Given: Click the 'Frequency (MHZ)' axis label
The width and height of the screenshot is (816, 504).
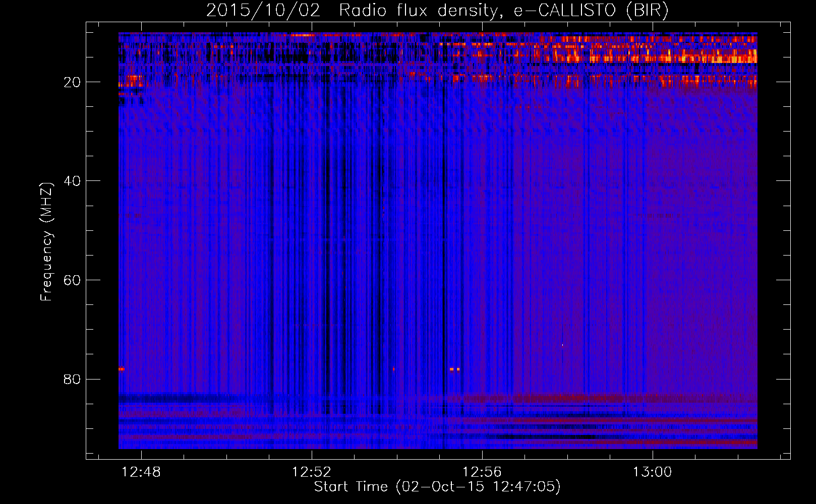Looking at the screenshot, I should point(46,242).
